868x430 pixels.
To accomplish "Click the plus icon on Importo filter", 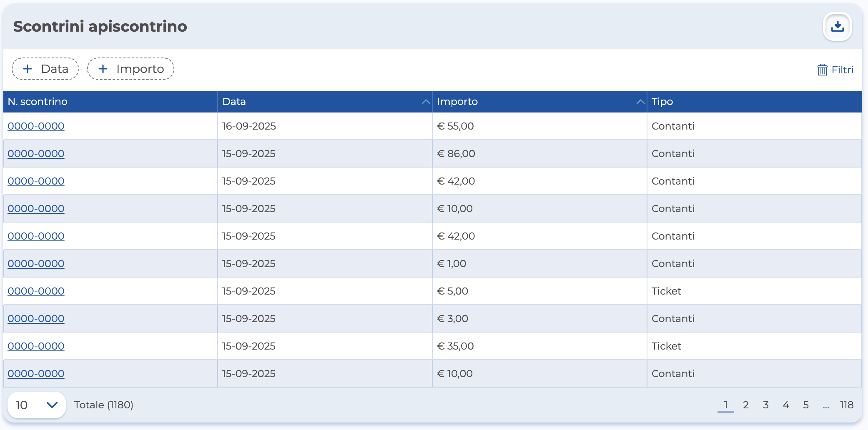I will 103,69.
